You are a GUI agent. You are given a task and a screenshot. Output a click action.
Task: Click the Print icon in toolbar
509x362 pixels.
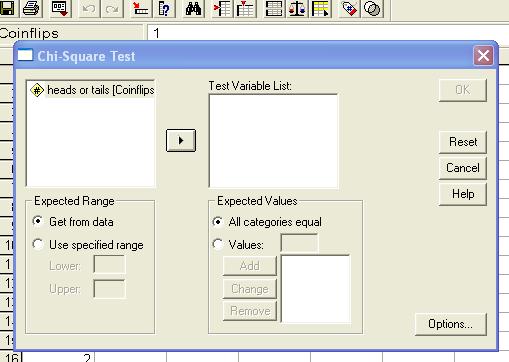pyautogui.click(x=31, y=8)
